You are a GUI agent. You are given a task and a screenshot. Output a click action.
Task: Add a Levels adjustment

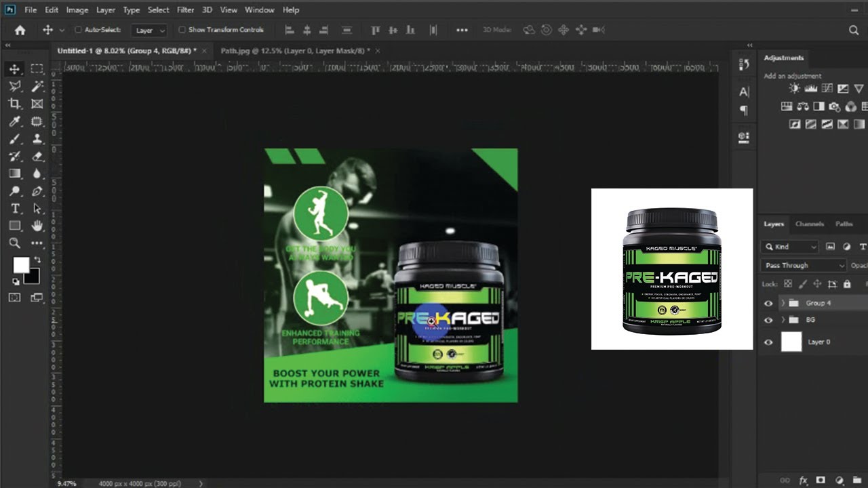(811, 89)
